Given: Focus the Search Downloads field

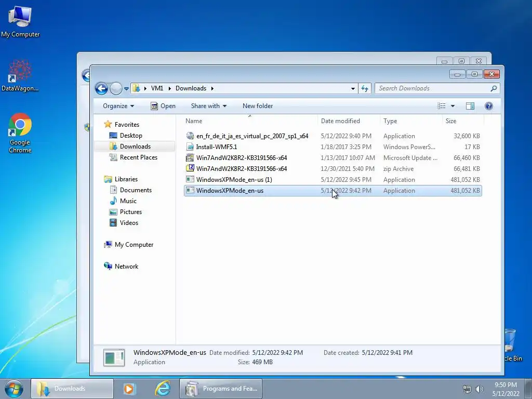Looking at the screenshot, I should tap(437, 88).
